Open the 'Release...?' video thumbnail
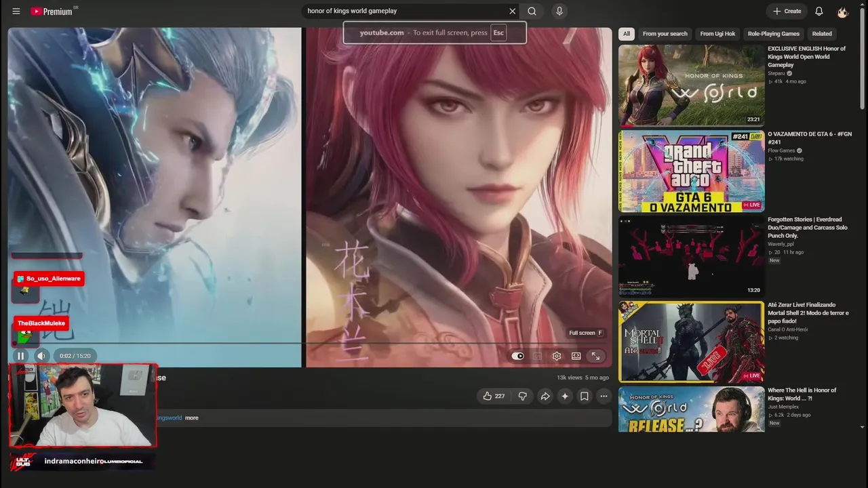 tap(692, 409)
